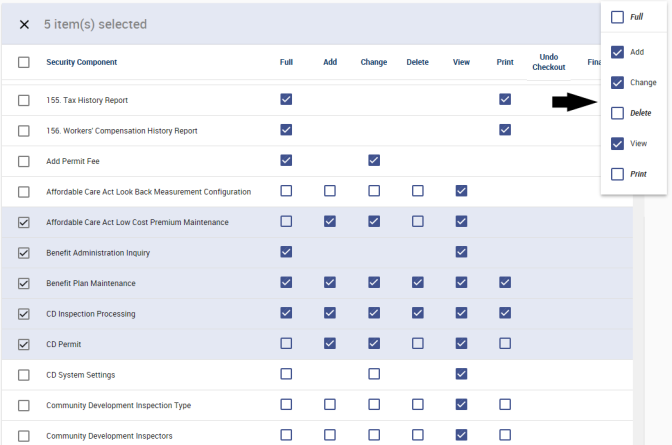Check the Print option in popup menu
This screenshot has height=445, width=672.
tap(617, 174)
